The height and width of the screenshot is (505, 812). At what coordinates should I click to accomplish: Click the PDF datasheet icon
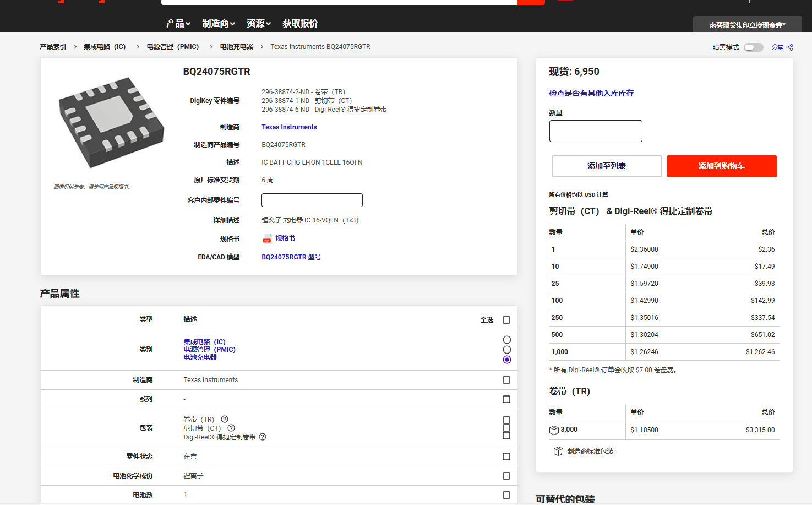tap(267, 238)
